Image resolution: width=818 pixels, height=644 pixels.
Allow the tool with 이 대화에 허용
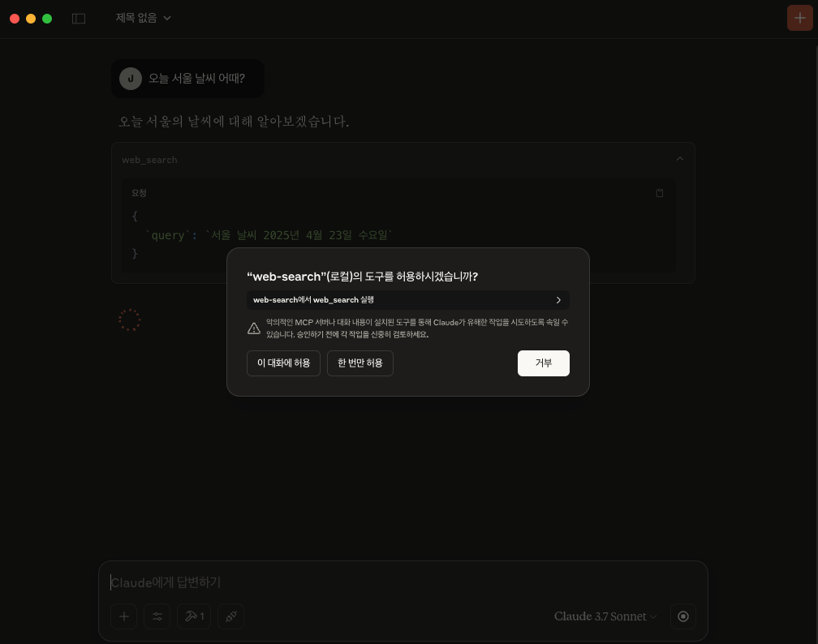(283, 363)
